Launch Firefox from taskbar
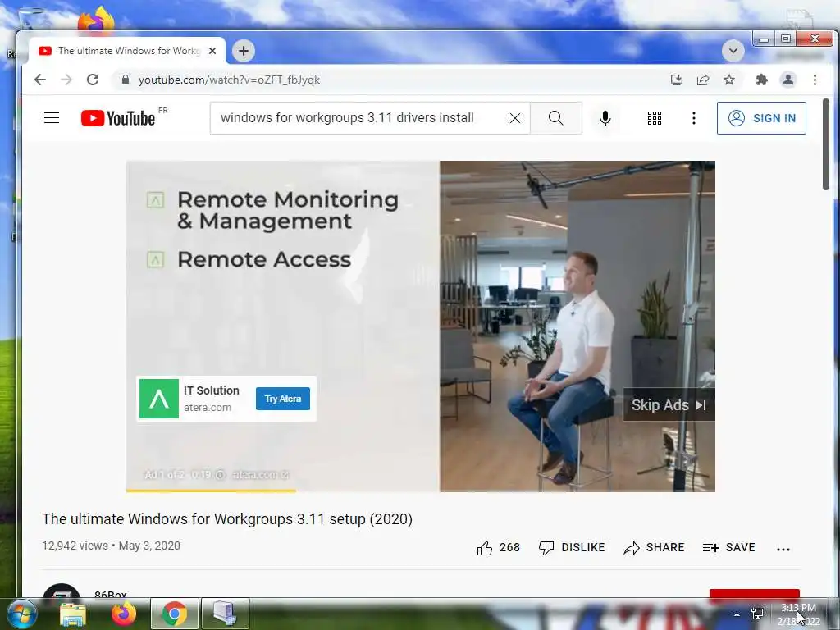 (123, 614)
